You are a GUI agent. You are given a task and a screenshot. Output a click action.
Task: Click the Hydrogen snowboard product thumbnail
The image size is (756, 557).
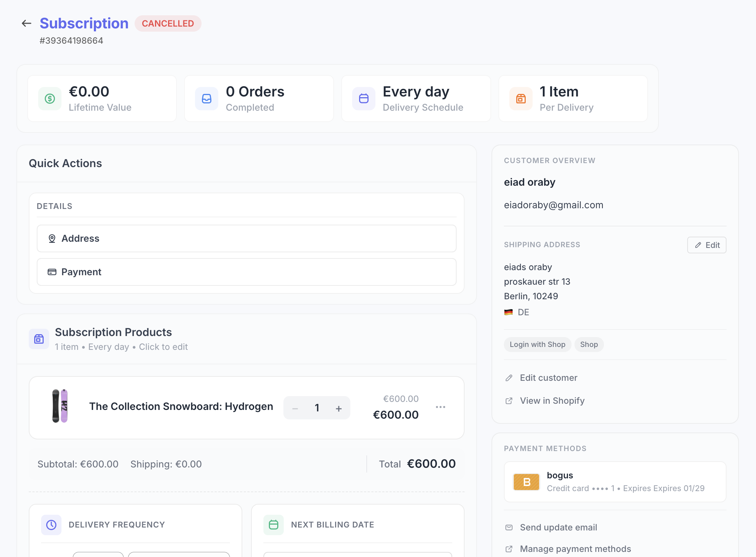tap(60, 406)
